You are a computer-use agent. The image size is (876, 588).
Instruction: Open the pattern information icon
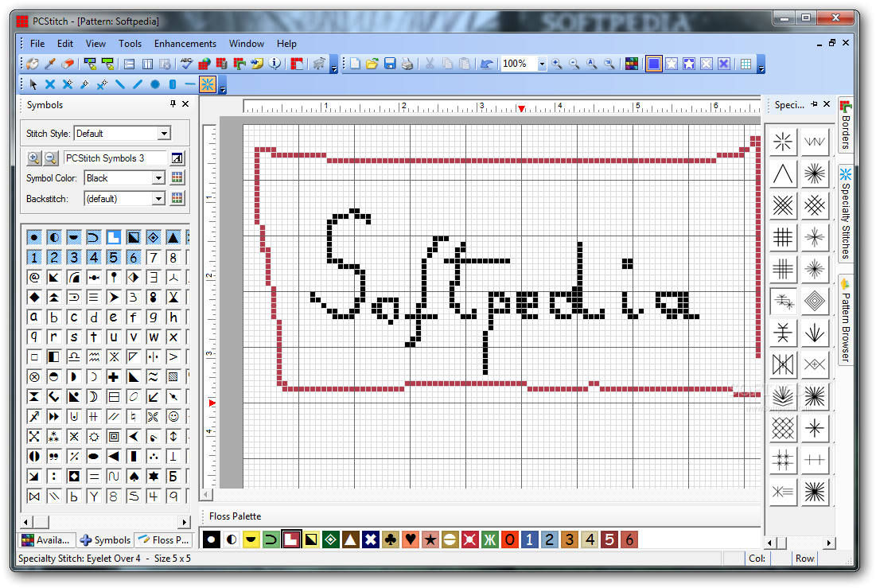click(274, 64)
